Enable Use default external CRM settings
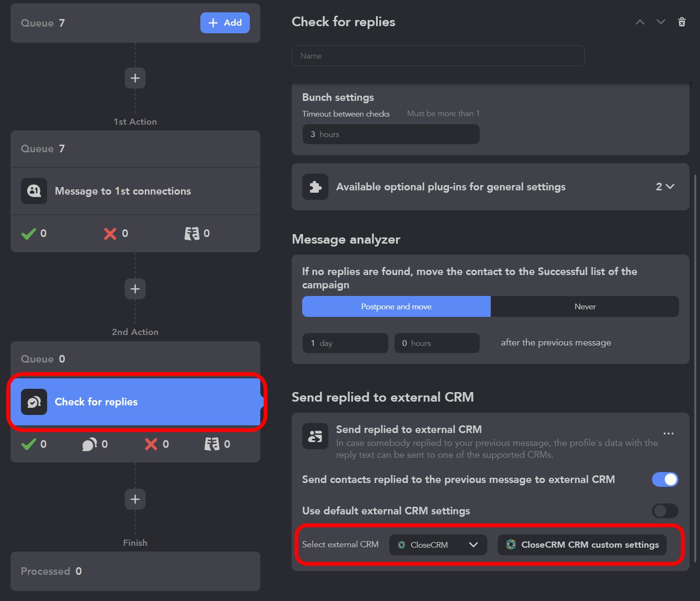This screenshot has width=700, height=601. pyautogui.click(x=665, y=511)
